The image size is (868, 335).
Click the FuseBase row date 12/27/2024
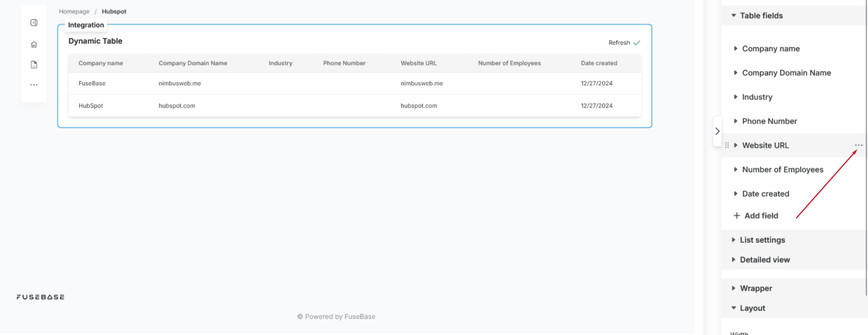[x=596, y=83]
